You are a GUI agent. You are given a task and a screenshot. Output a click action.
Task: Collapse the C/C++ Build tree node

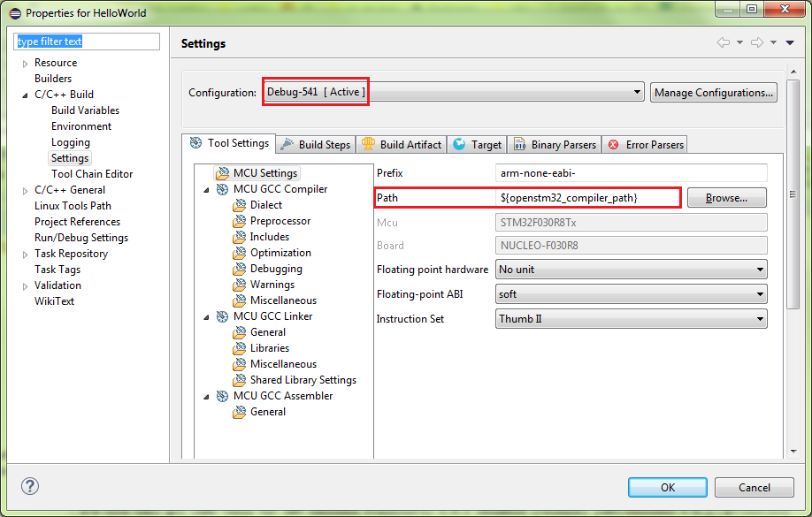[x=25, y=95]
